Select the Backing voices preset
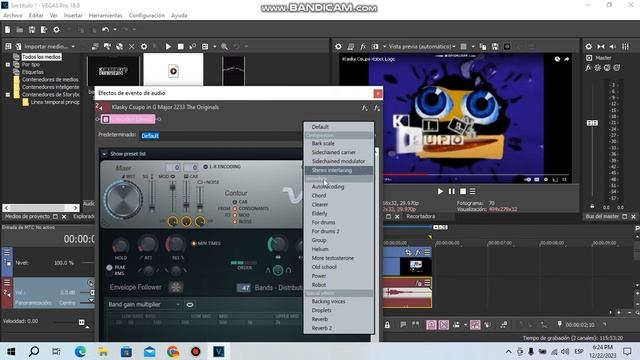 pyautogui.click(x=329, y=301)
